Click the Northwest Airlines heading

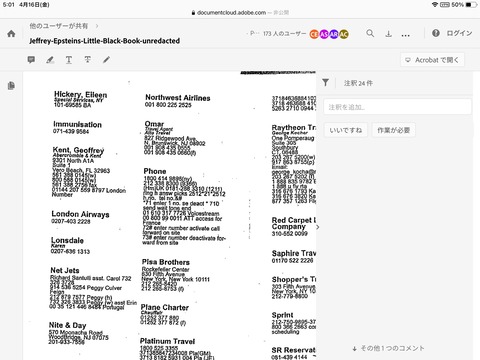178,98
